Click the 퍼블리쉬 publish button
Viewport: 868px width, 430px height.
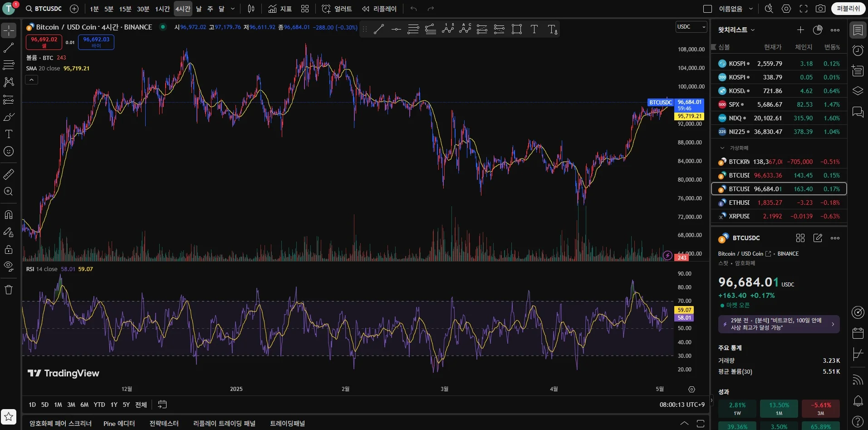(x=848, y=9)
